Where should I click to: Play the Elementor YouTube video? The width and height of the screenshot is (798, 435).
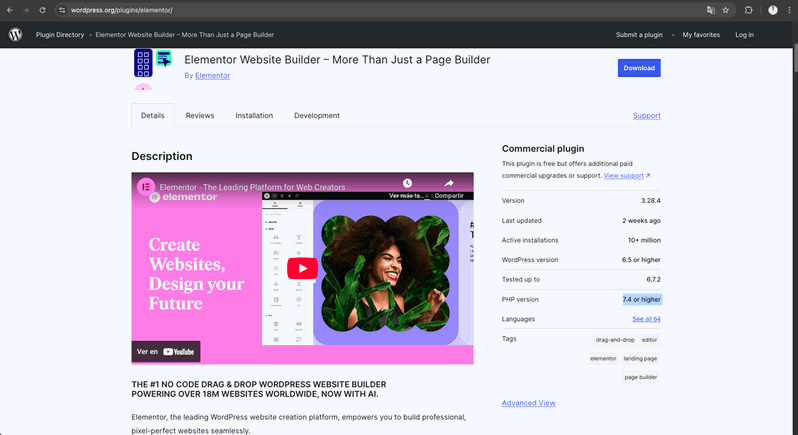point(302,268)
